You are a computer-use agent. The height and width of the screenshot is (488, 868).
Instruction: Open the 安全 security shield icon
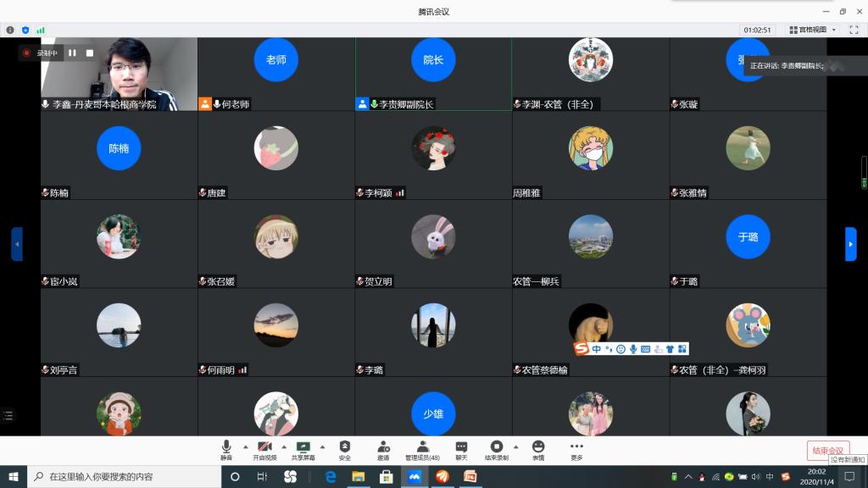click(345, 449)
